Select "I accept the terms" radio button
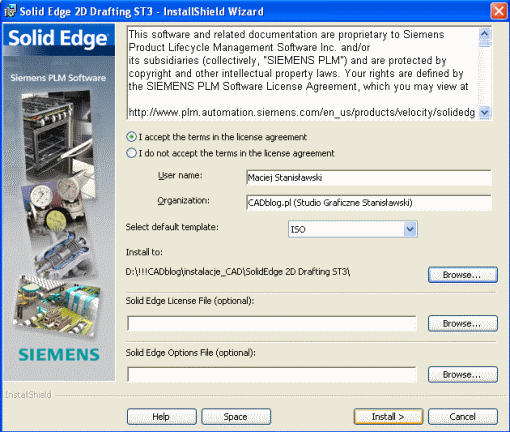 131,137
